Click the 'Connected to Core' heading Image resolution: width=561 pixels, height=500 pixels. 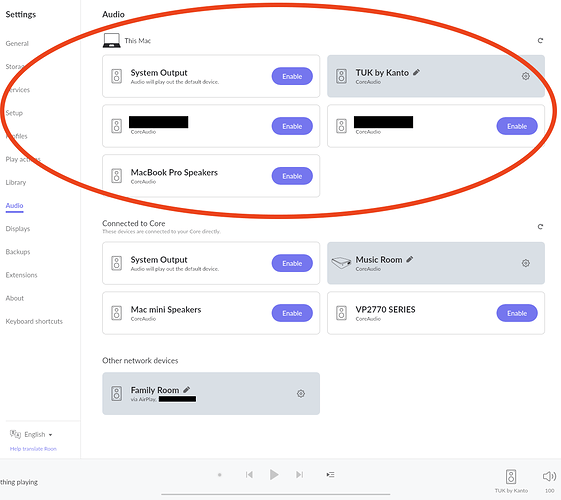133,224
